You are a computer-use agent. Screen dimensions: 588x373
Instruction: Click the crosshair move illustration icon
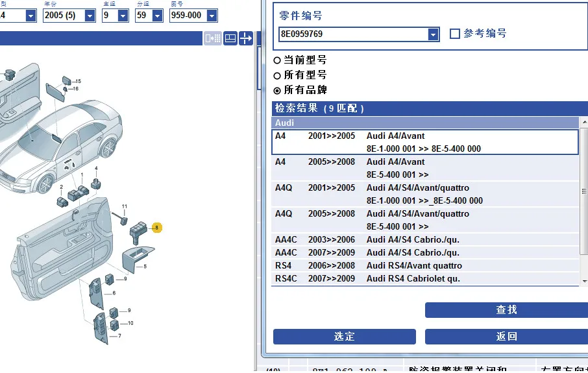[246, 38]
